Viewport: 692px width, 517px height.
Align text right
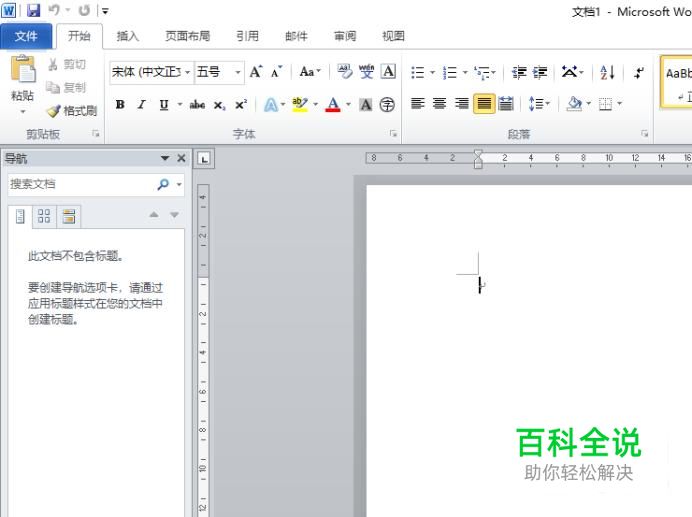[462, 104]
